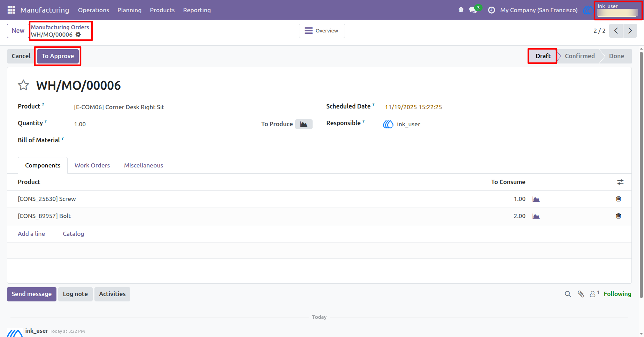This screenshot has height=337, width=644.
Task: Open the gear actions menu beside WH/MO/00006
Action: click(78, 35)
